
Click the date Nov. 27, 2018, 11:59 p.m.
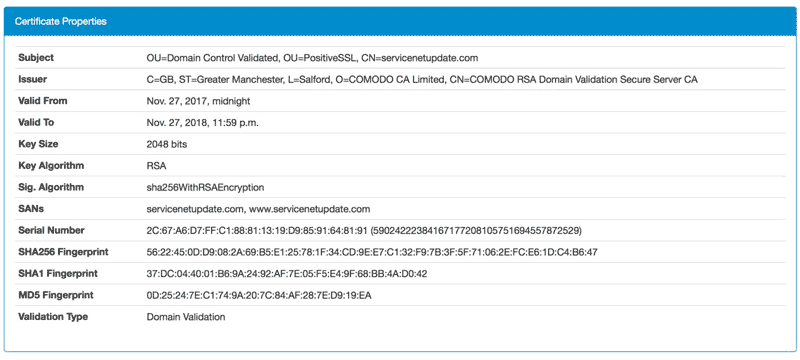(x=203, y=123)
